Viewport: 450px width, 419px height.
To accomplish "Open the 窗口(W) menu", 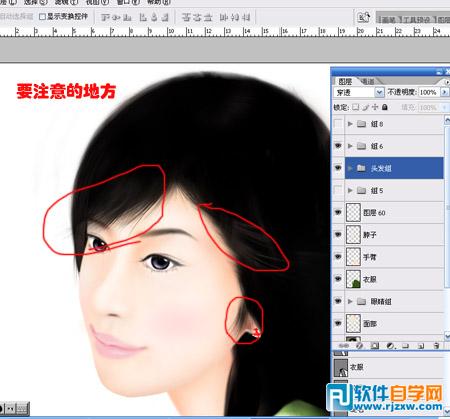I will coord(128,2).
